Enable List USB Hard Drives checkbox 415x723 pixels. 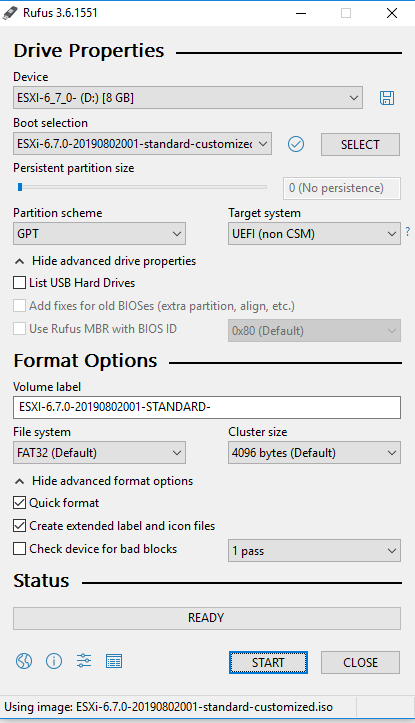click(x=19, y=283)
